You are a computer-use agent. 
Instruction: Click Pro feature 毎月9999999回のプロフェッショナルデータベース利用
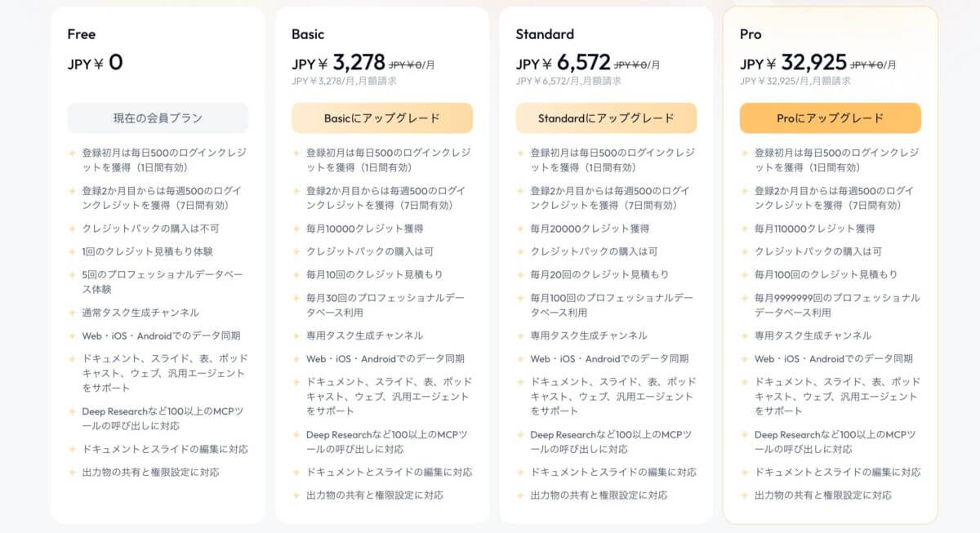pyautogui.click(x=837, y=305)
